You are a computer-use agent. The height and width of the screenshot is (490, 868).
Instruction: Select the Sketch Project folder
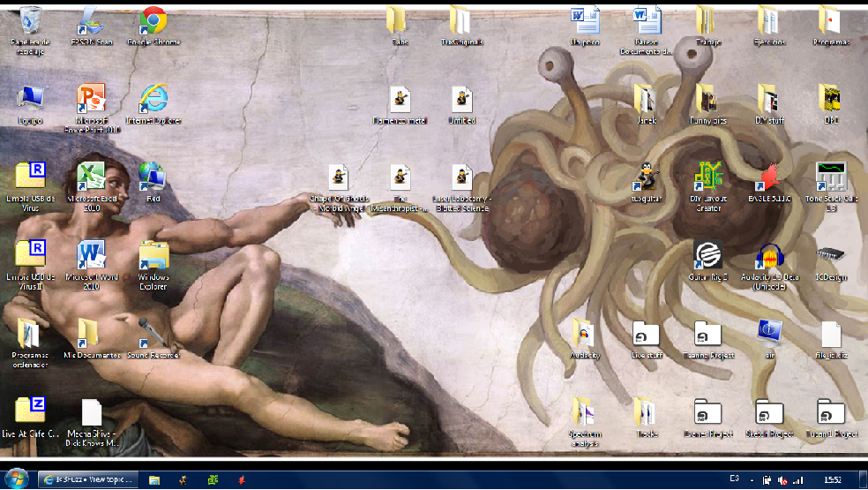[770, 414]
